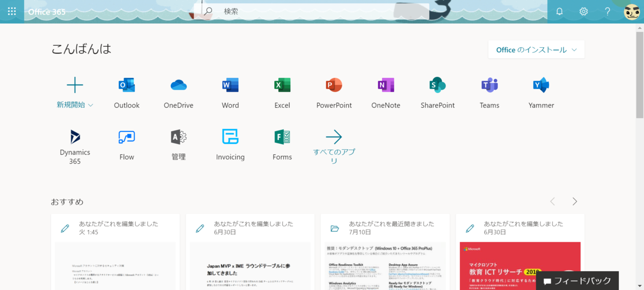Expand the Office のインストール dropdown
Image resolution: width=644 pixels, height=290 pixels.
(x=536, y=49)
